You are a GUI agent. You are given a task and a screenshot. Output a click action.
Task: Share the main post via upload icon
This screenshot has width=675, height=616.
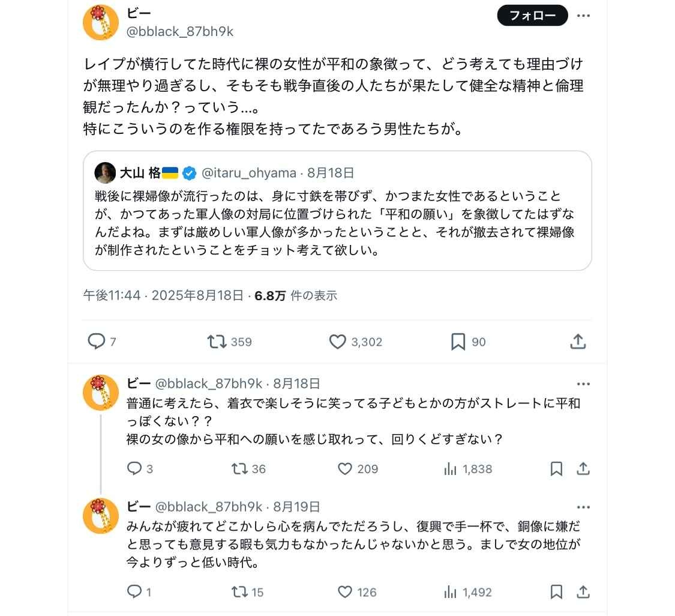pyautogui.click(x=578, y=341)
